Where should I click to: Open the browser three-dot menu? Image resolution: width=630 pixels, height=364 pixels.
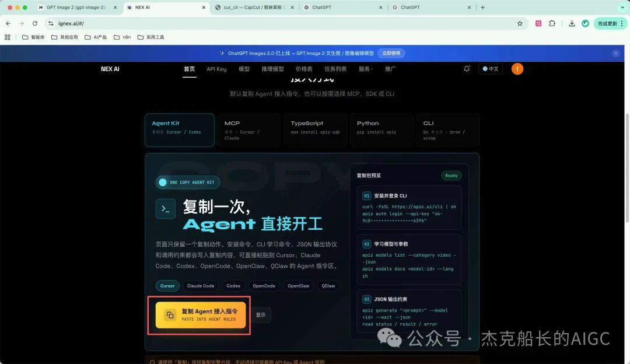[x=622, y=23]
